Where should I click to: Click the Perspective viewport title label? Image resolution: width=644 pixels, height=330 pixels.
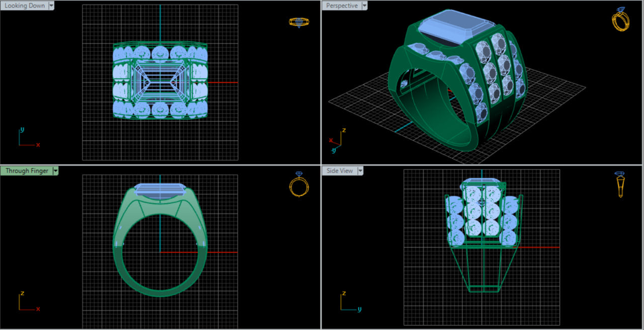(x=342, y=6)
